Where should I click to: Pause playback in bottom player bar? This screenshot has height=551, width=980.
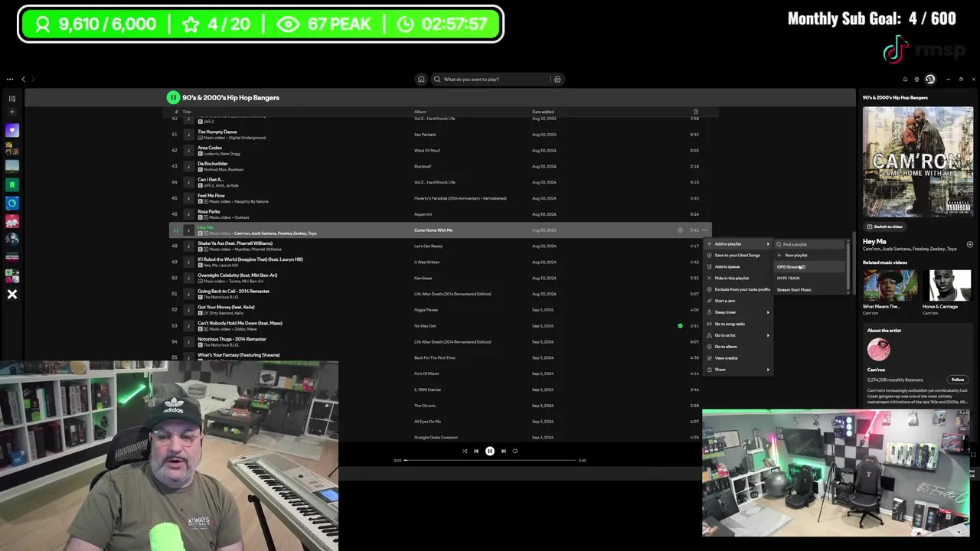490,451
